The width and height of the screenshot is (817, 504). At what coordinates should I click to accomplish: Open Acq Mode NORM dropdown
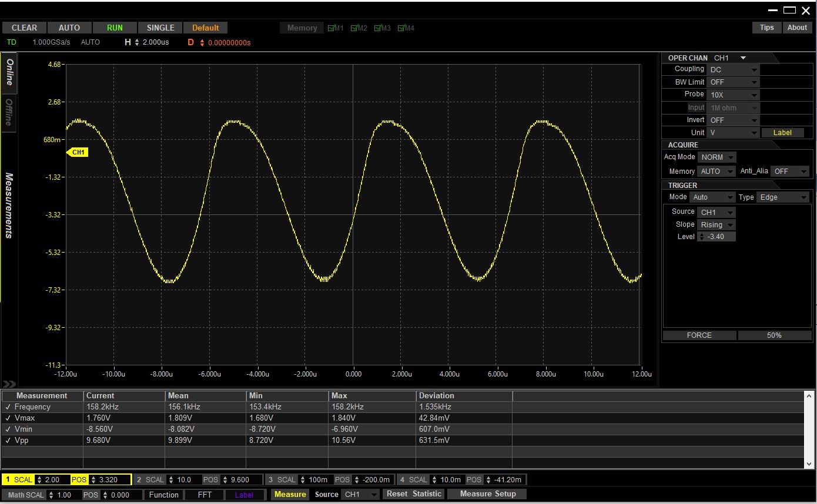[717, 157]
